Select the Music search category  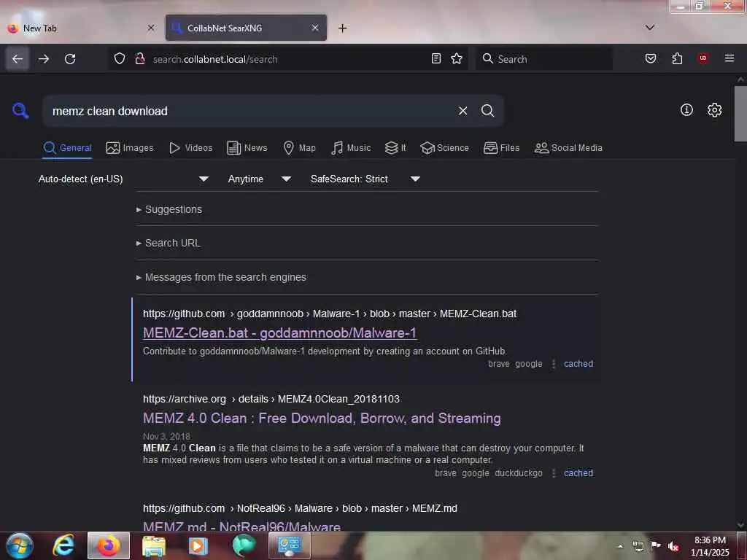[351, 147]
